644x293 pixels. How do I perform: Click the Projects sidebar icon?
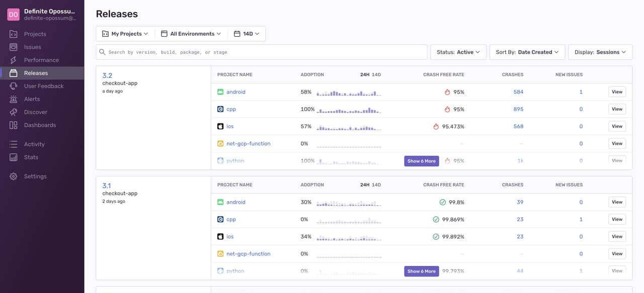14,34
